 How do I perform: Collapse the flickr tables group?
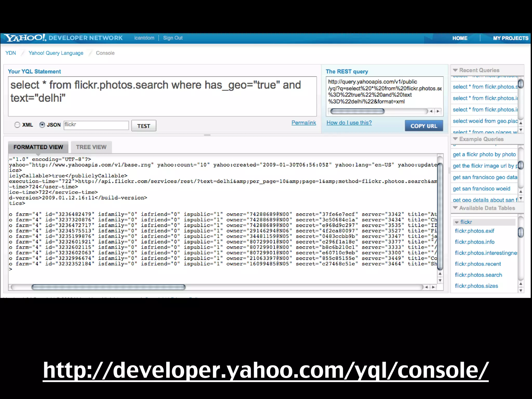457,222
